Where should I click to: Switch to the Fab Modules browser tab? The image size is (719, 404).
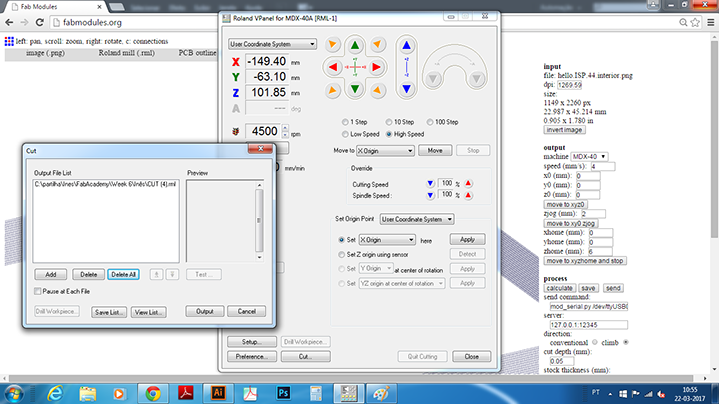[55, 7]
